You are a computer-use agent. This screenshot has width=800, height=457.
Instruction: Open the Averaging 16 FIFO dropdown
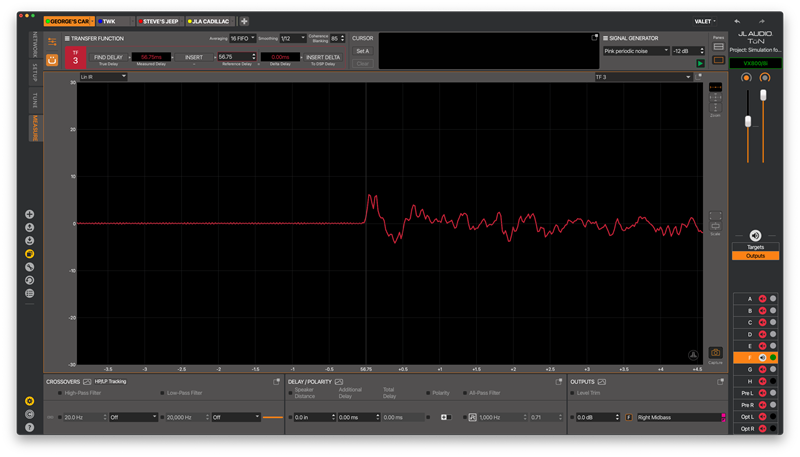pyautogui.click(x=242, y=38)
